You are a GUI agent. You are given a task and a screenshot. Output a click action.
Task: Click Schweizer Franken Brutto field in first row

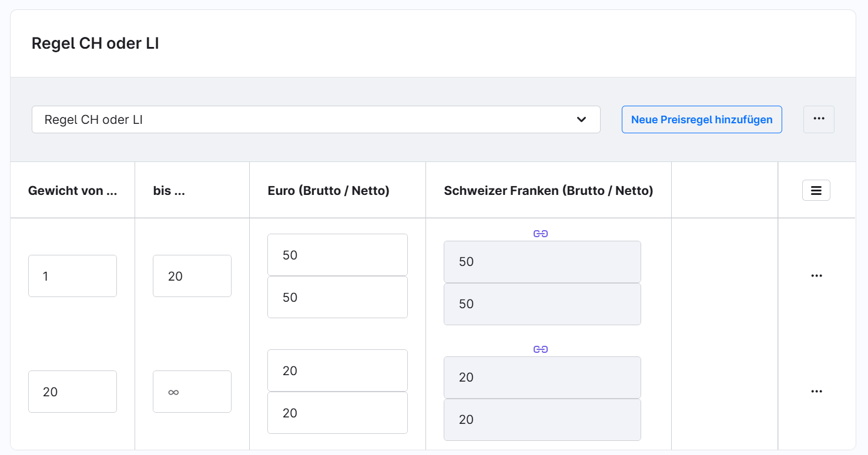click(542, 262)
